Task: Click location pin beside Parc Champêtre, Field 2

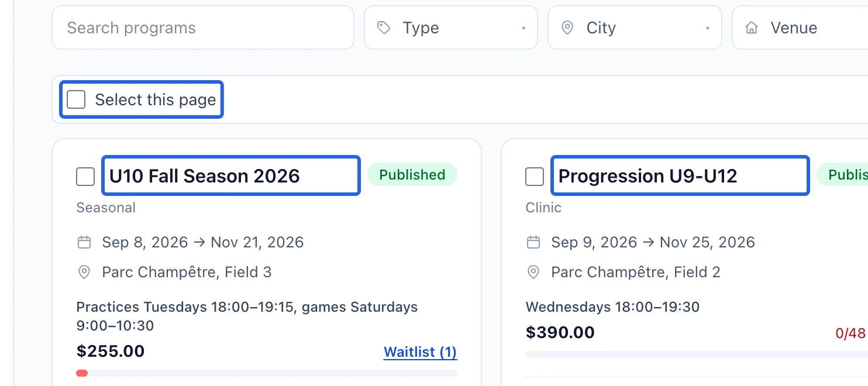Action: [533, 272]
